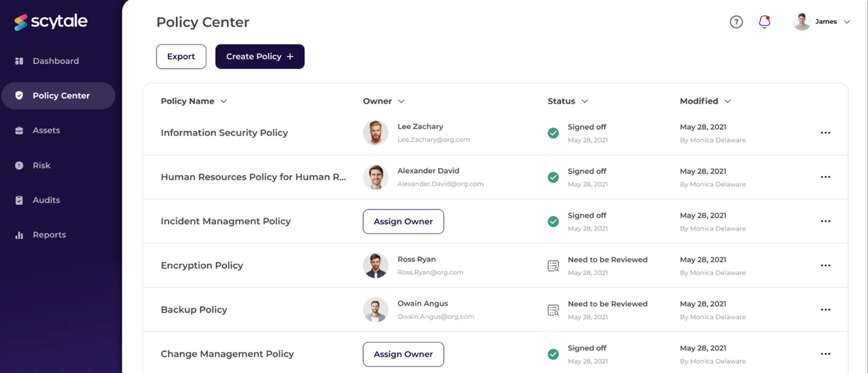The image size is (868, 373).
Task: Expand the Modified column sort arrow
Action: [x=728, y=101]
